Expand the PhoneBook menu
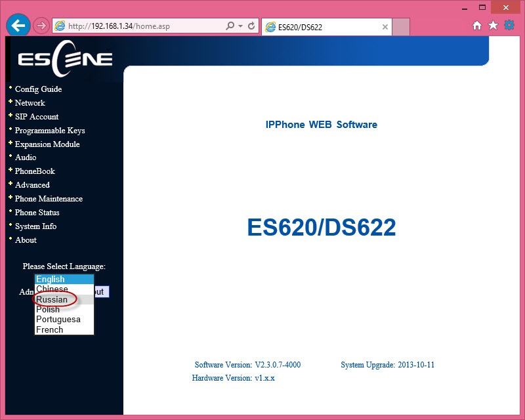Screen dimensions: 525x420 (35, 171)
